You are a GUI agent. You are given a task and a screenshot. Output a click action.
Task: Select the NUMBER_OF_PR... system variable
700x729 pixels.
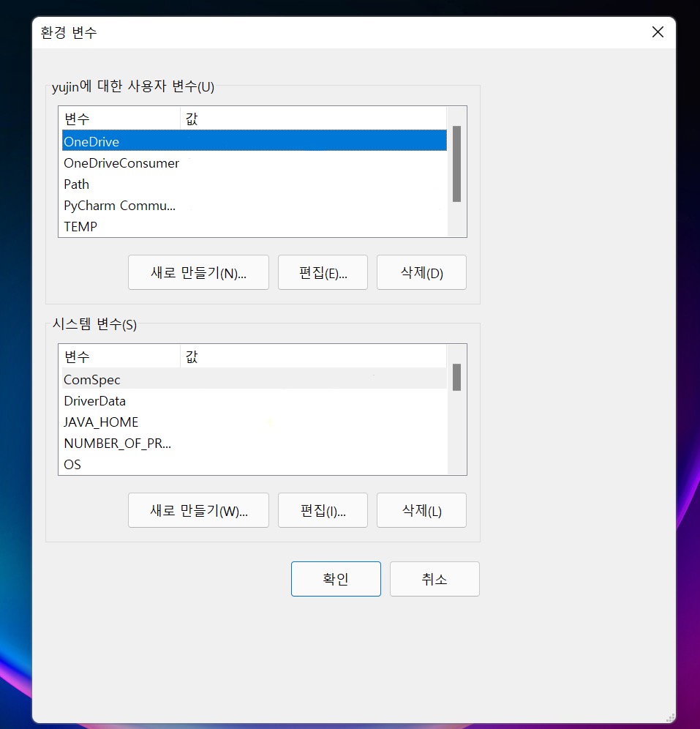tap(254, 443)
